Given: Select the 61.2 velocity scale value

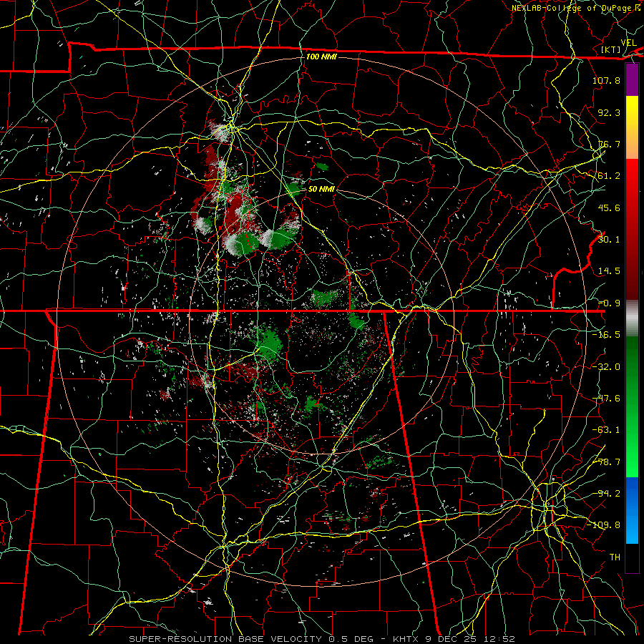Looking at the screenshot, I should tap(609, 176).
